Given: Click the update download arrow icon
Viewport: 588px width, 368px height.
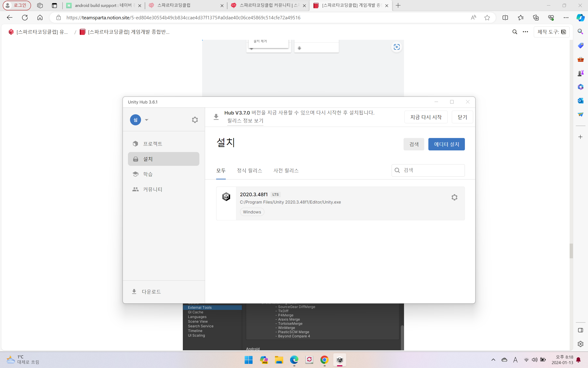Looking at the screenshot, I should pos(216,117).
